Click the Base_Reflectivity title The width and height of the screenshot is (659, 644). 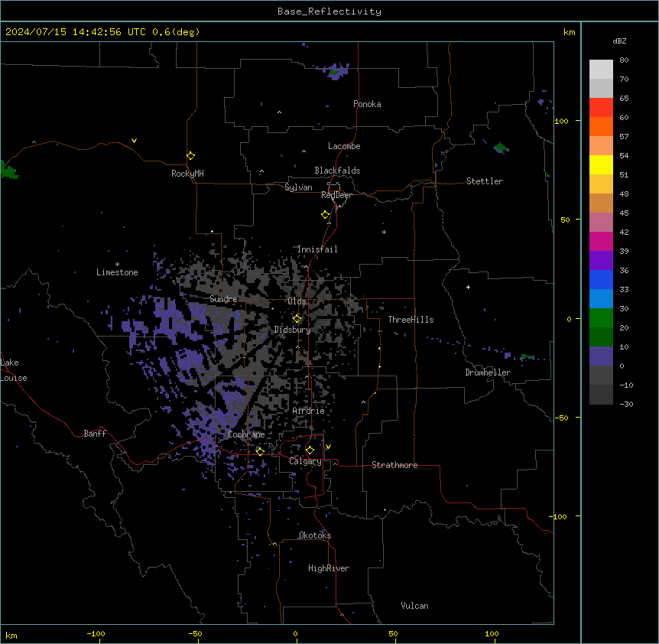tap(329, 11)
